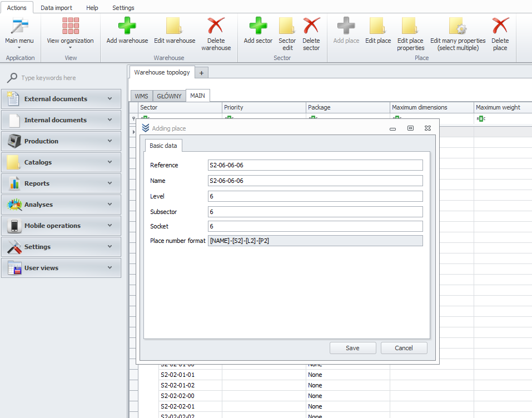Click the Name input field

pyautogui.click(x=315, y=181)
